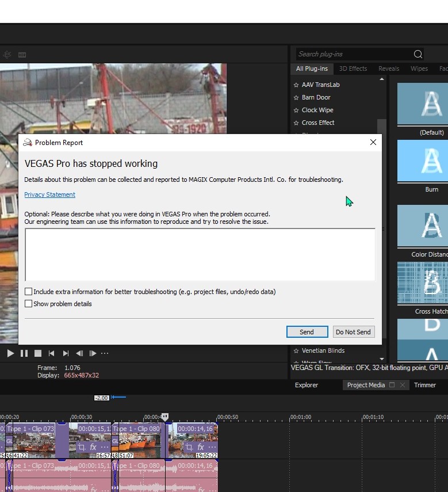Click the plug-in list scrollbar thumb

coord(381,127)
